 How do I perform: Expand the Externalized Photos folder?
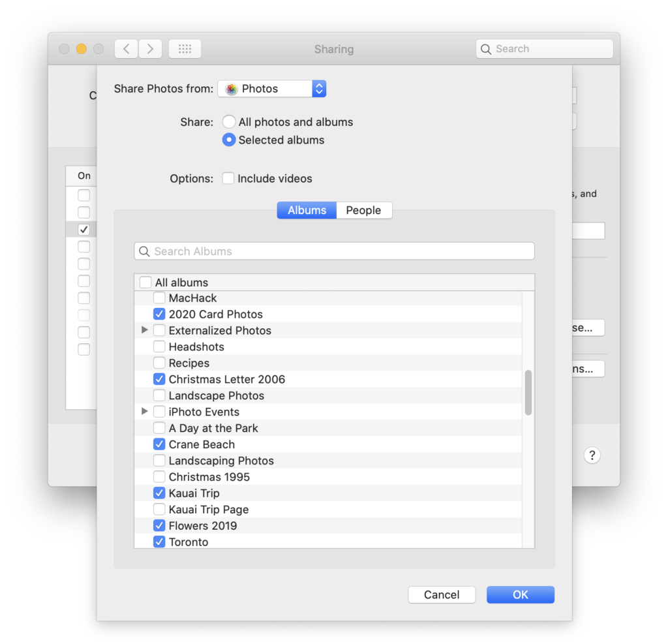pyautogui.click(x=145, y=330)
